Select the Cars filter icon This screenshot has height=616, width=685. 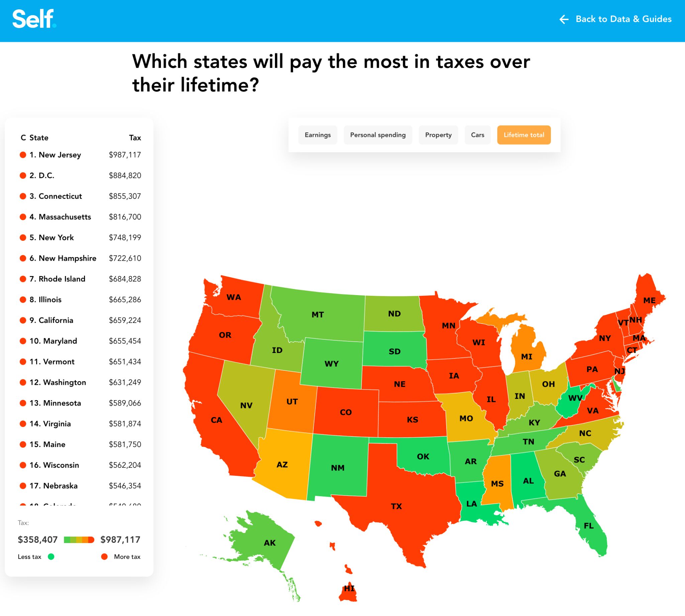[x=479, y=135]
